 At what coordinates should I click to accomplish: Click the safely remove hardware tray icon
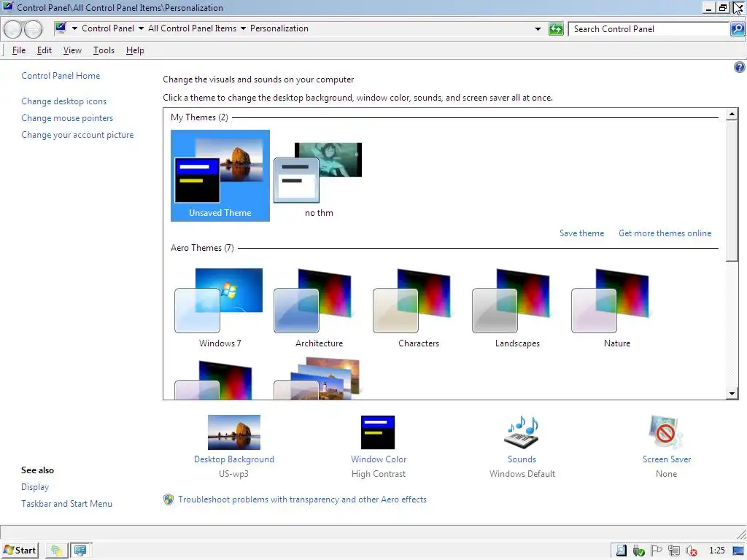click(x=638, y=551)
